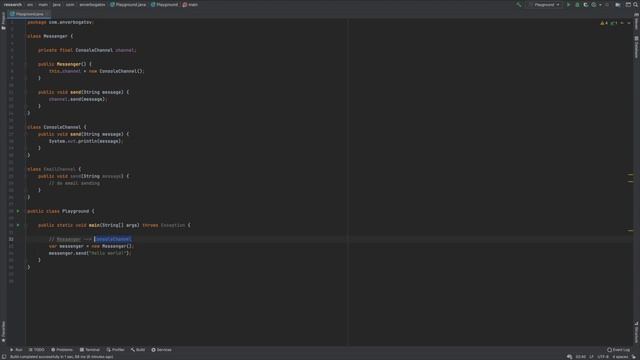The height and width of the screenshot is (360, 640).
Task: Collapse the Messenger constructor code block
Action: coord(25,64)
